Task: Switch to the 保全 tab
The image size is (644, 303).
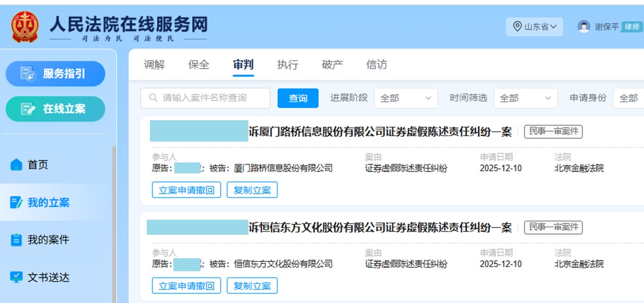Action: 199,65
